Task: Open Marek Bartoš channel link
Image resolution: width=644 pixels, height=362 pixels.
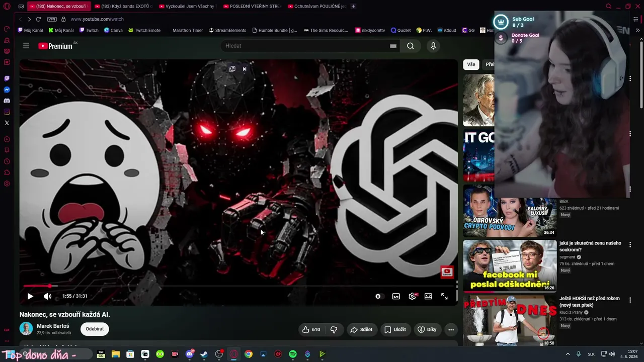Action: tap(53, 326)
